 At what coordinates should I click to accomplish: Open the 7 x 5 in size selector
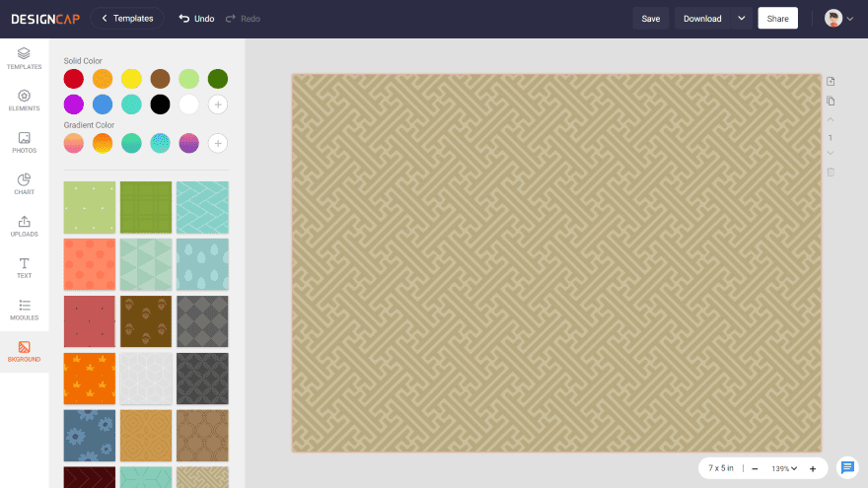(x=722, y=468)
